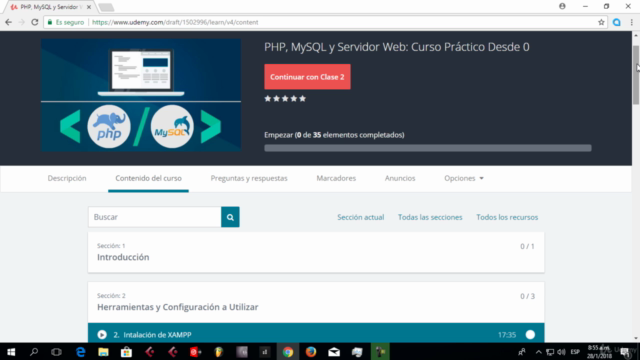Image resolution: width=640 pixels, height=360 pixels.
Task: Click the Todos los recursos link
Action: coord(507,217)
